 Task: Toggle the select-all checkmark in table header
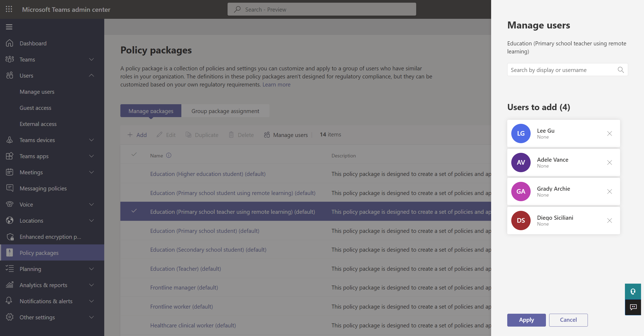click(134, 154)
